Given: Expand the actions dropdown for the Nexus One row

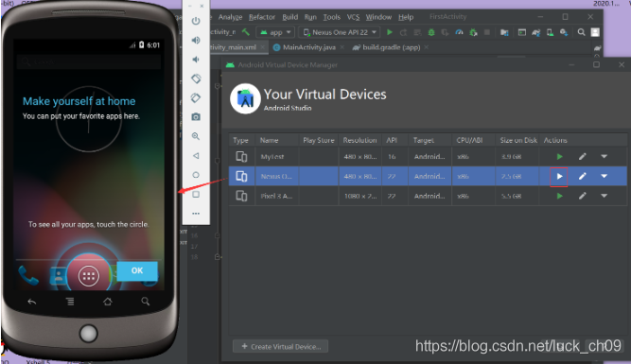Looking at the screenshot, I should point(604,176).
